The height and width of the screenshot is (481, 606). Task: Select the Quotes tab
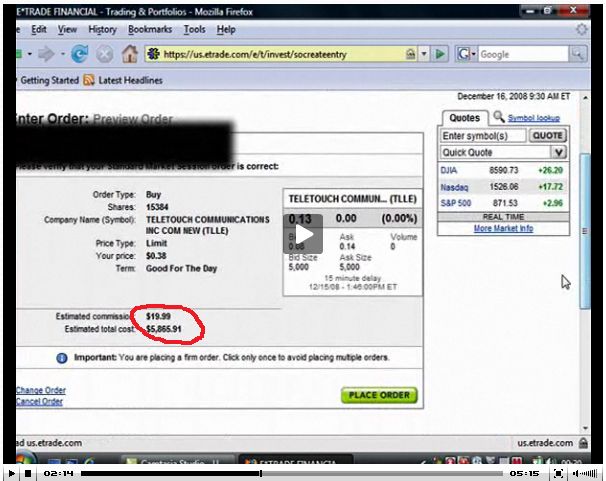(x=464, y=118)
